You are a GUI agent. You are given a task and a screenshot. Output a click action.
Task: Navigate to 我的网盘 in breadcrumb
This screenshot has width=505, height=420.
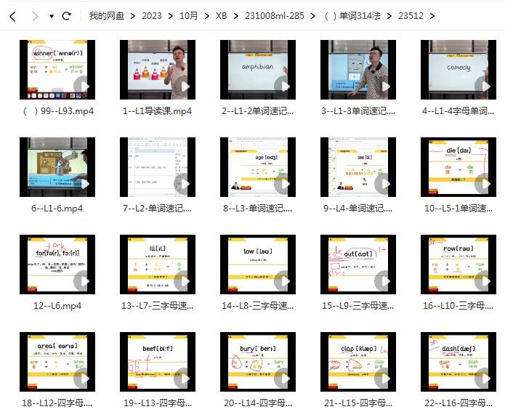(107, 16)
